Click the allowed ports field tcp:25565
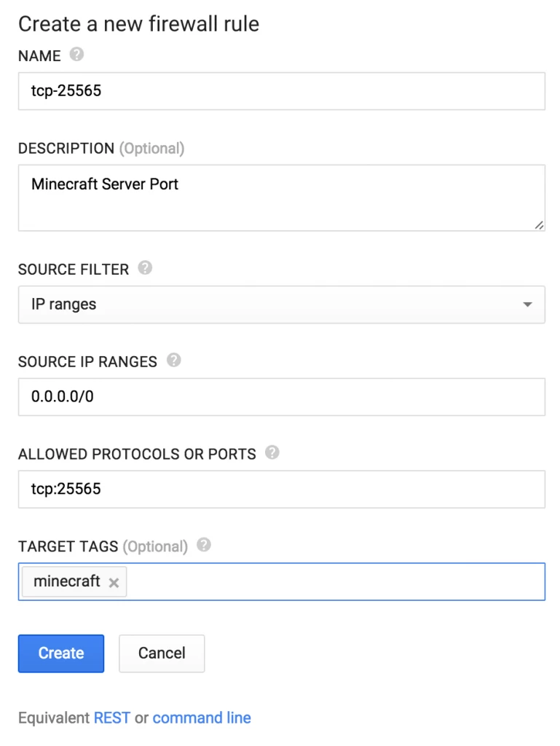 point(281,489)
